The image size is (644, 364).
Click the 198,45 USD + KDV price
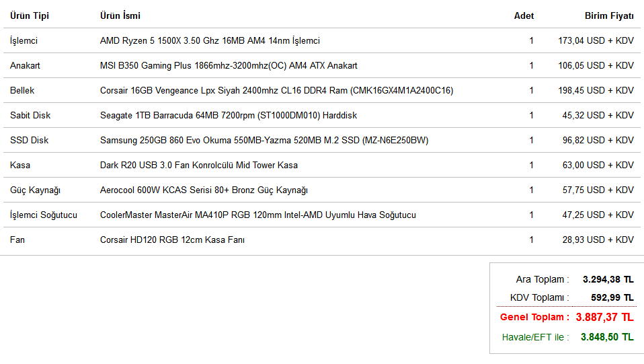coord(596,90)
